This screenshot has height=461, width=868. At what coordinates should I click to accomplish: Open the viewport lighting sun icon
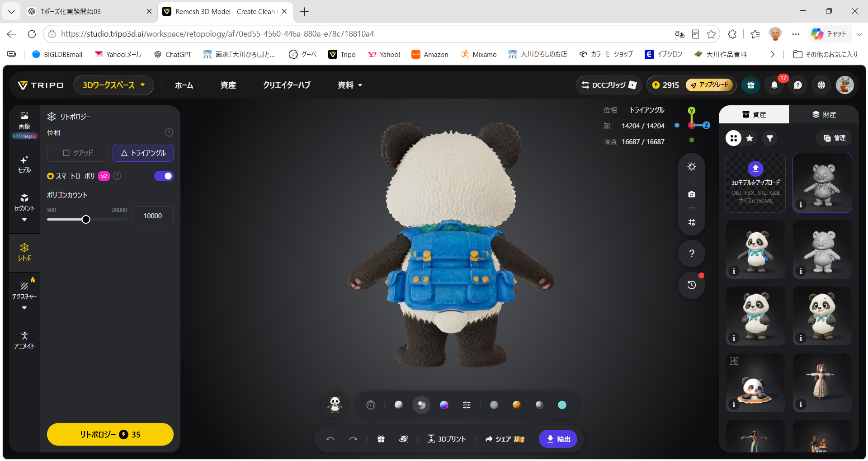tap(692, 167)
